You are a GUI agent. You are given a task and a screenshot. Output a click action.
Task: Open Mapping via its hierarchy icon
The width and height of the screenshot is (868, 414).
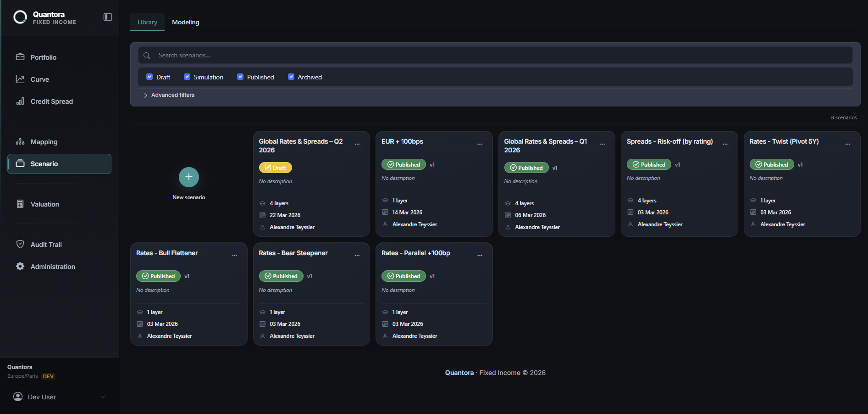pos(20,142)
